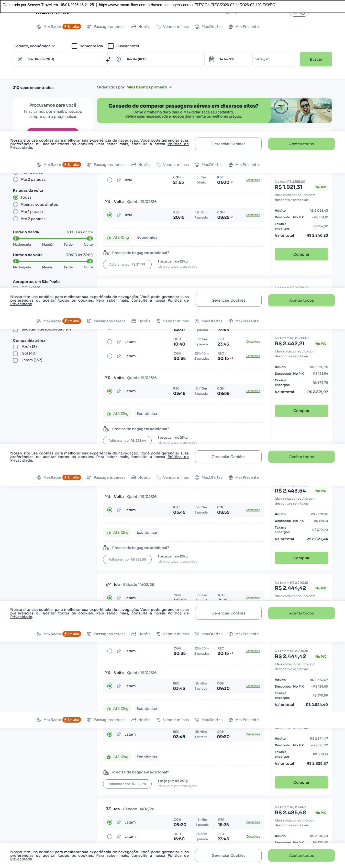Click the swap origin and destination arrows icon
This screenshot has width=345, height=868.
click(108, 59)
